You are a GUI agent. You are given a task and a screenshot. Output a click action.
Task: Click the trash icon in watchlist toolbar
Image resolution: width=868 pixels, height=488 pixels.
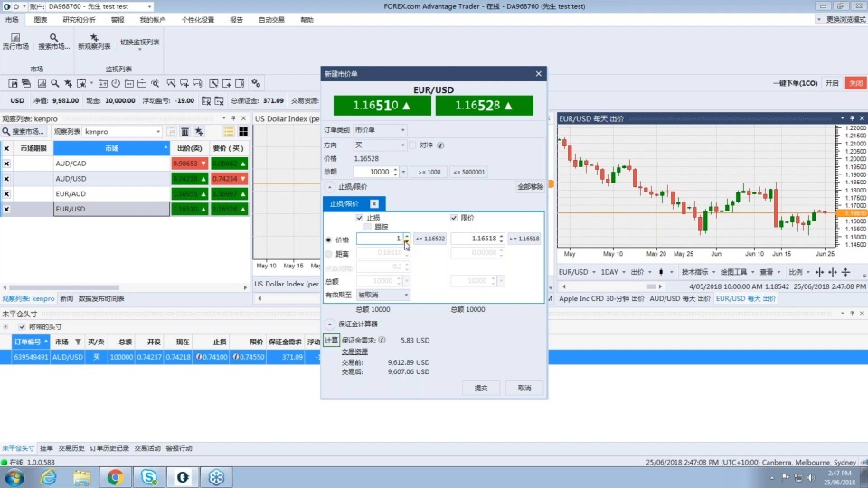point(184,132)
